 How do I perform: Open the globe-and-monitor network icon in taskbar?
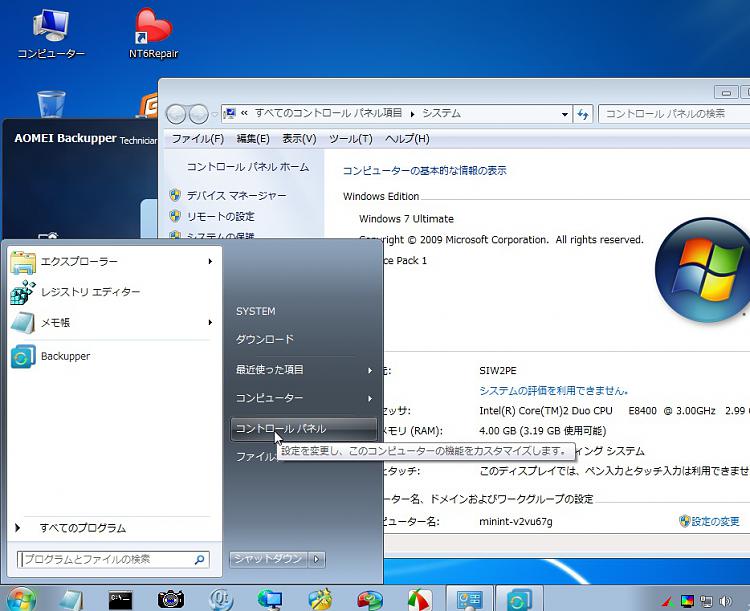click(x=270, y=599)
